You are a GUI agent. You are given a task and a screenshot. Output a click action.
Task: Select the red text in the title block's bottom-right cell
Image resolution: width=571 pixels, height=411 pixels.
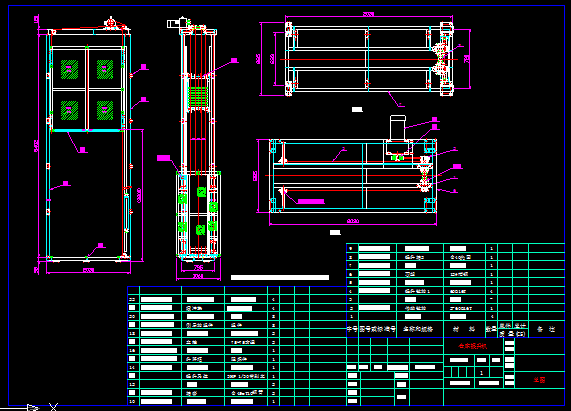tap(539, 380)
